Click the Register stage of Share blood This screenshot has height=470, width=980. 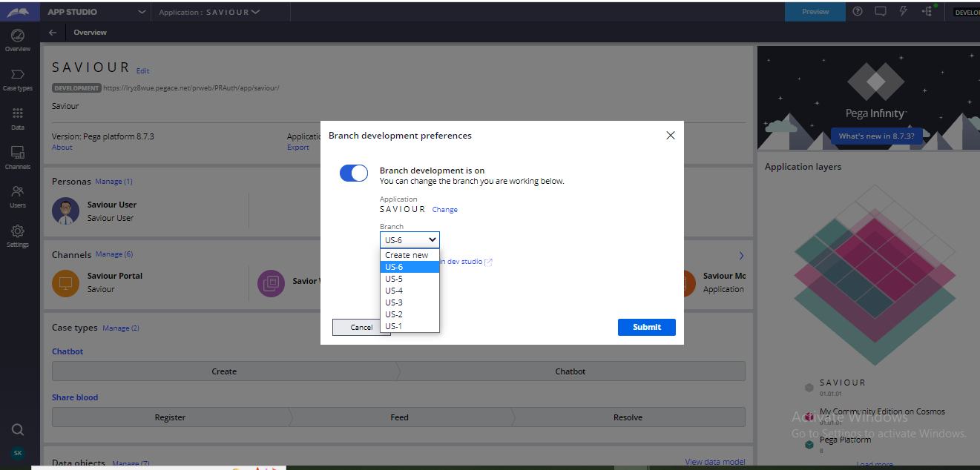tap(170, 417)
